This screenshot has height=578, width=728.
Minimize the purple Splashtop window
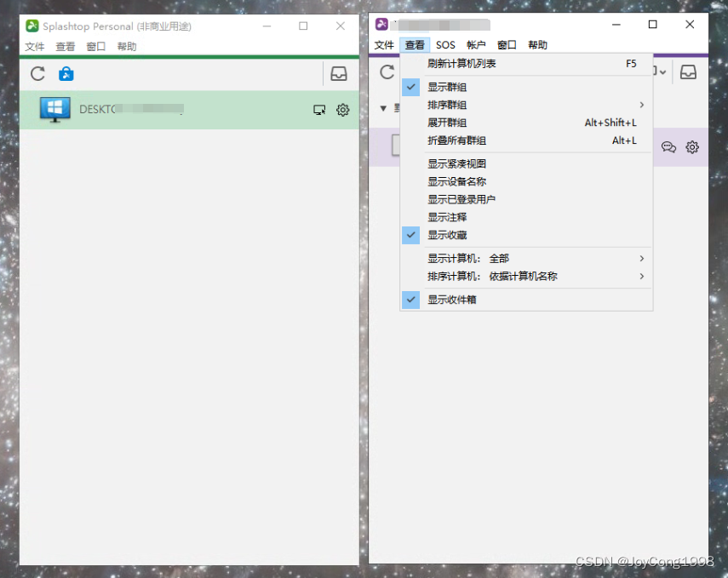click(616, 24)
